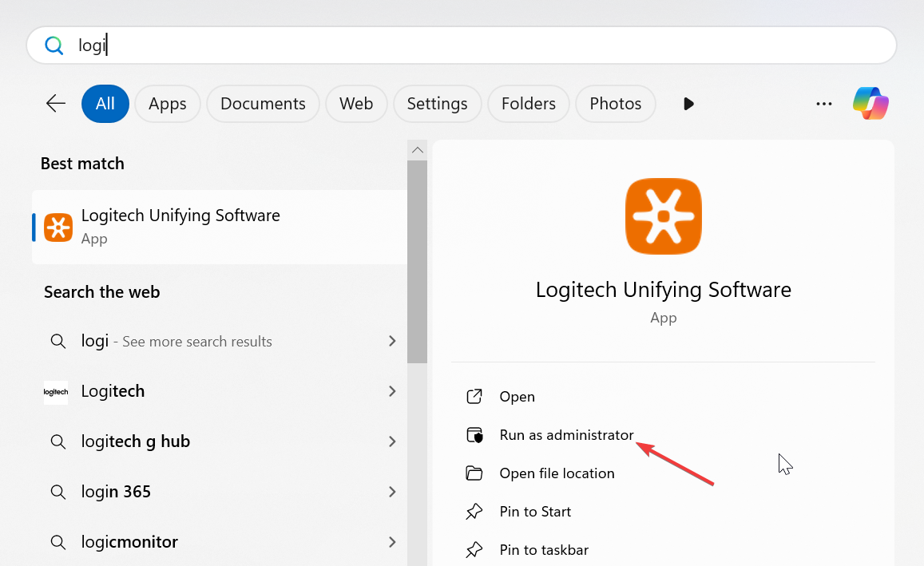Click the results list scrollbar up arrow

pos(417,150)
